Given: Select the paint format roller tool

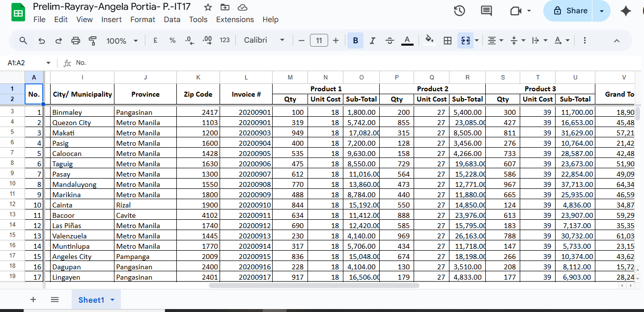Looking at the screenshot, I should [x=93, y=41].
